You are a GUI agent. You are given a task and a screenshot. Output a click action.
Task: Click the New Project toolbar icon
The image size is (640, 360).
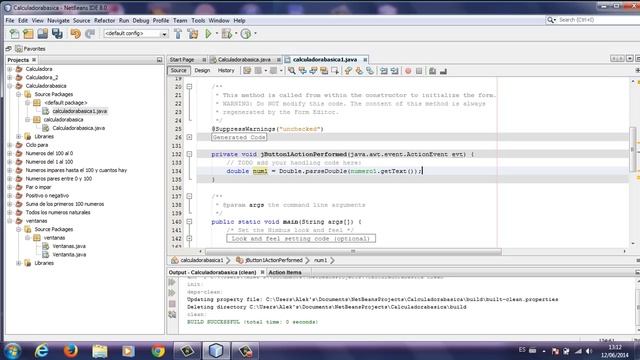28,34
